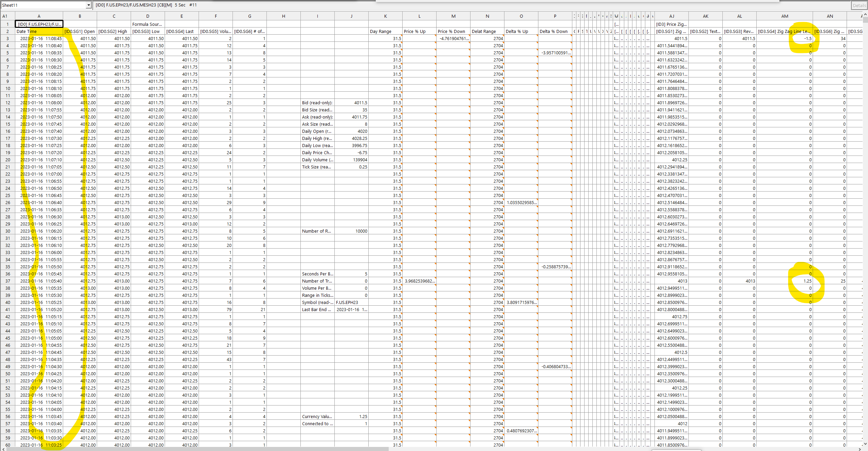Image resolution: width=868 pixels, height=451 pixels.
Task: Select column A header
Action: 39,16
